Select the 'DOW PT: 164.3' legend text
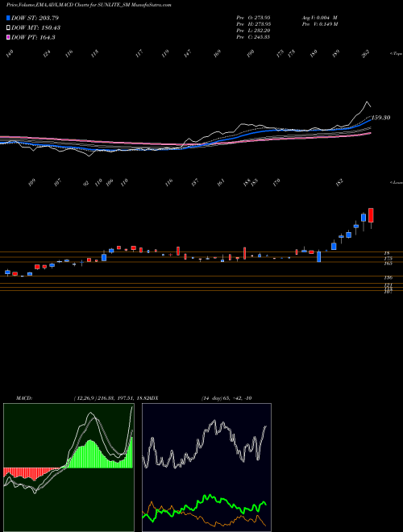 33,37
